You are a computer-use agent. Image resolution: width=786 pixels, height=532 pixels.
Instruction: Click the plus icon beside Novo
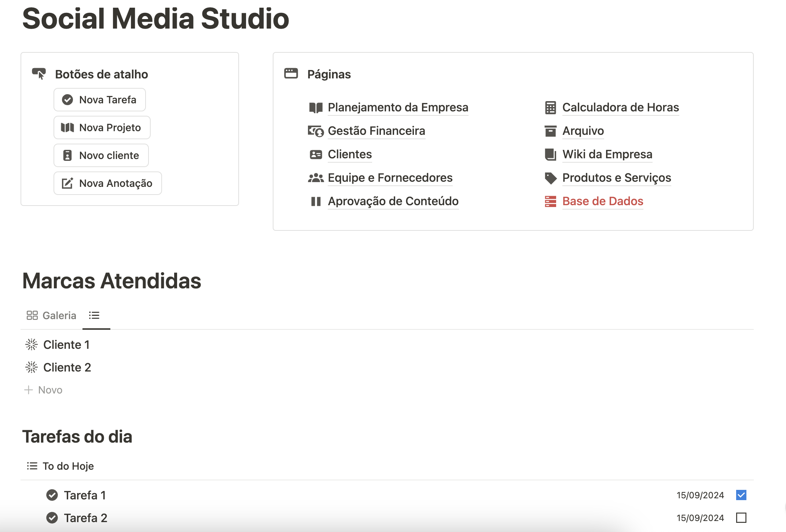(29, 390)
